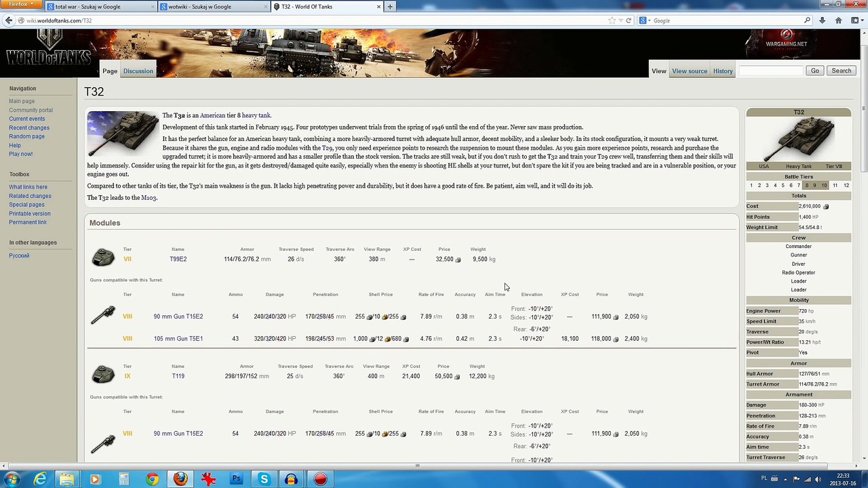Open the Google search engine dropdown
The width and height of the screenshot is (868, 488).
pos(646,20)
